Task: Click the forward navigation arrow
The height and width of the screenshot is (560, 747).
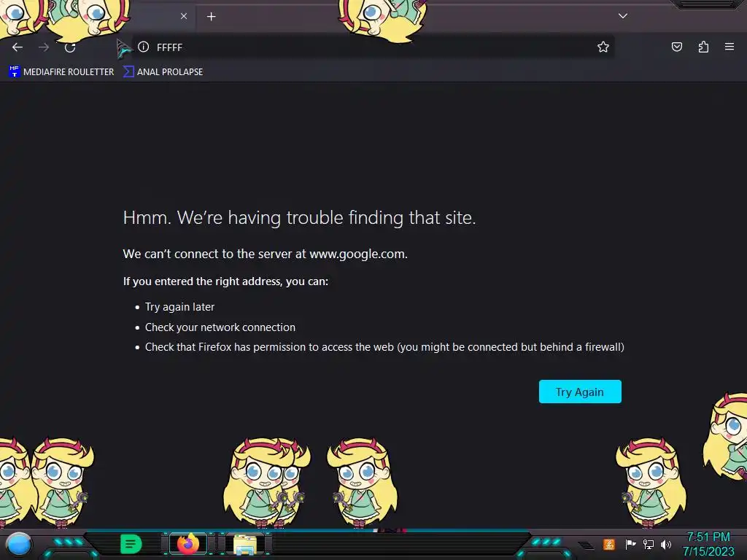Action: coord(44,47)
